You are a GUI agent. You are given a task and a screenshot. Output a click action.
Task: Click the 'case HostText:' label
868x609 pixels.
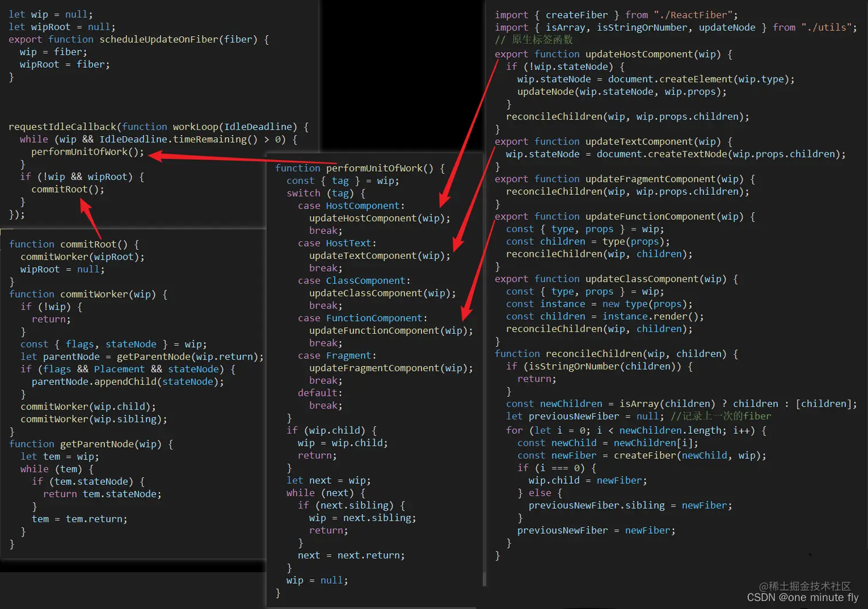(337, 244)
